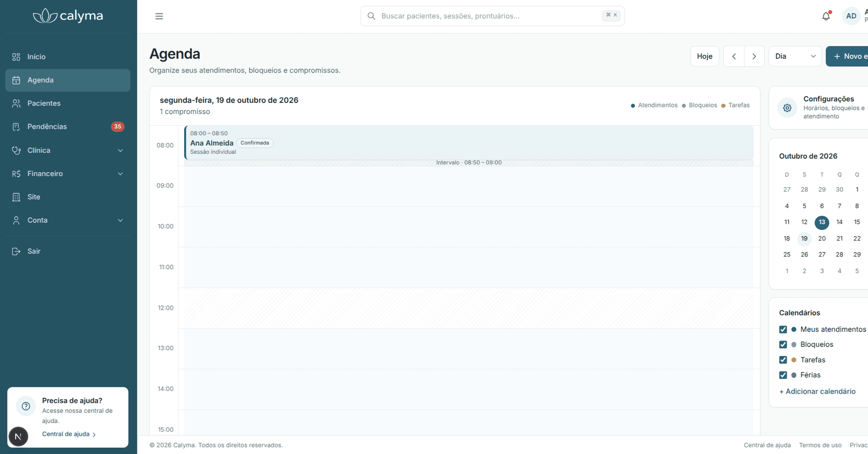
Task: Click Central de ajuda in footer
Action: (767, 445)
